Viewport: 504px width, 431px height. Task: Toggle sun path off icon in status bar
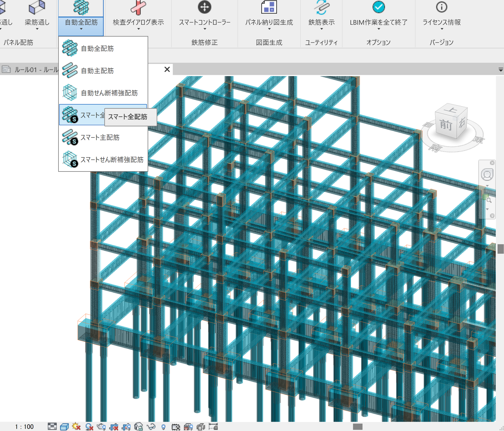76,426
